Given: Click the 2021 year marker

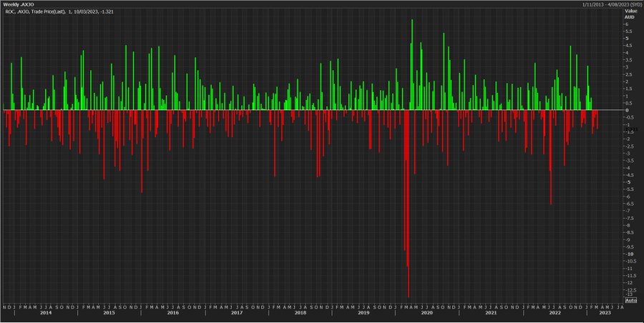Looking at the screenshot, I should pyautogui.click(x=491, y=313).
